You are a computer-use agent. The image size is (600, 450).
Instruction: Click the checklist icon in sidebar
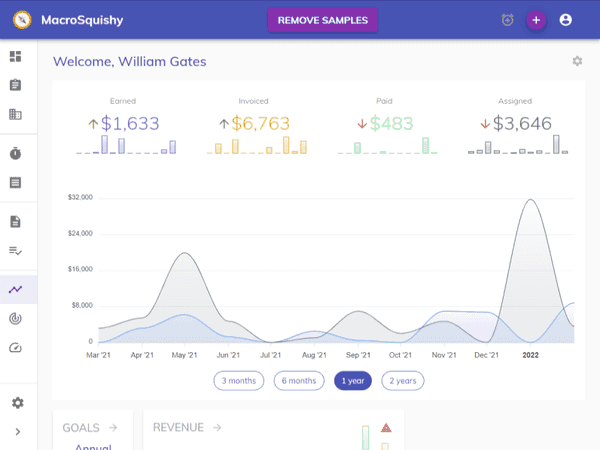click(15, 250)
